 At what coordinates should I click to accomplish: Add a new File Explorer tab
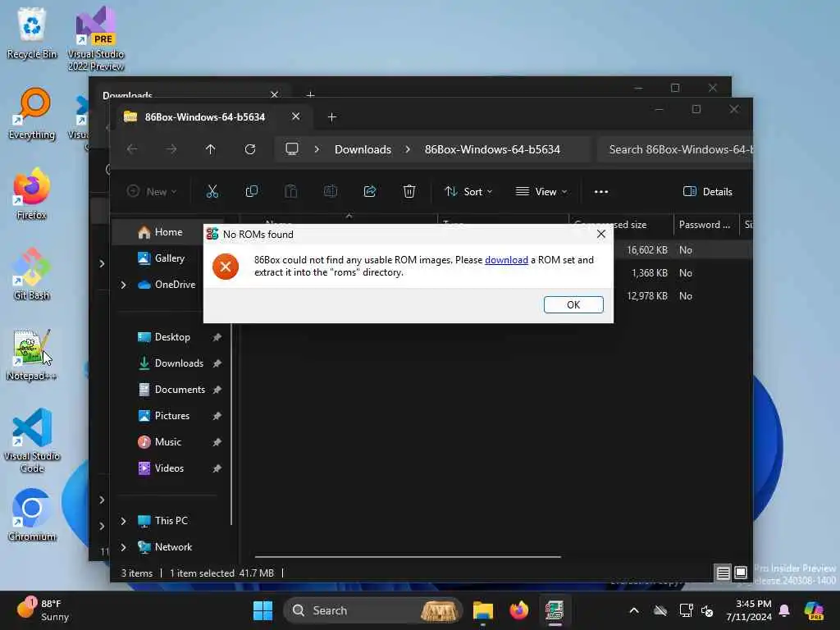point(331,116)
